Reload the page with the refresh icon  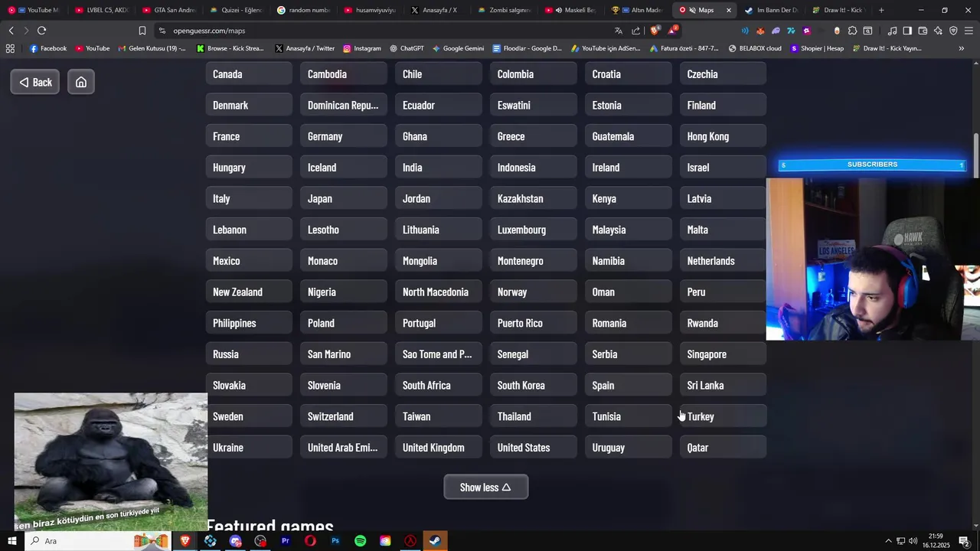41,31
